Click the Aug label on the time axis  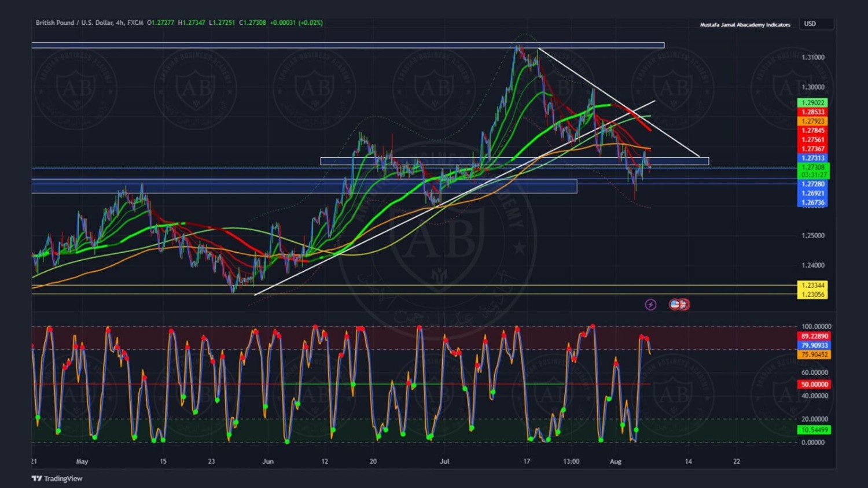[x=615, y=461]
